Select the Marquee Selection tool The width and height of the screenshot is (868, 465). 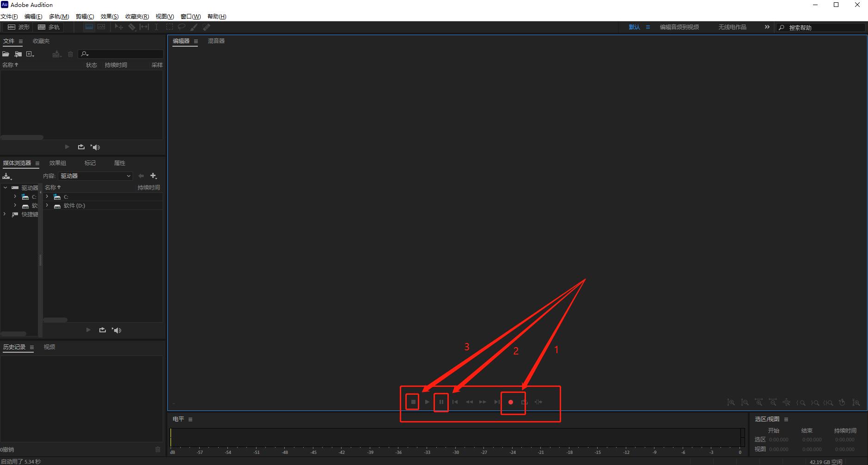(x=170, y=27)
